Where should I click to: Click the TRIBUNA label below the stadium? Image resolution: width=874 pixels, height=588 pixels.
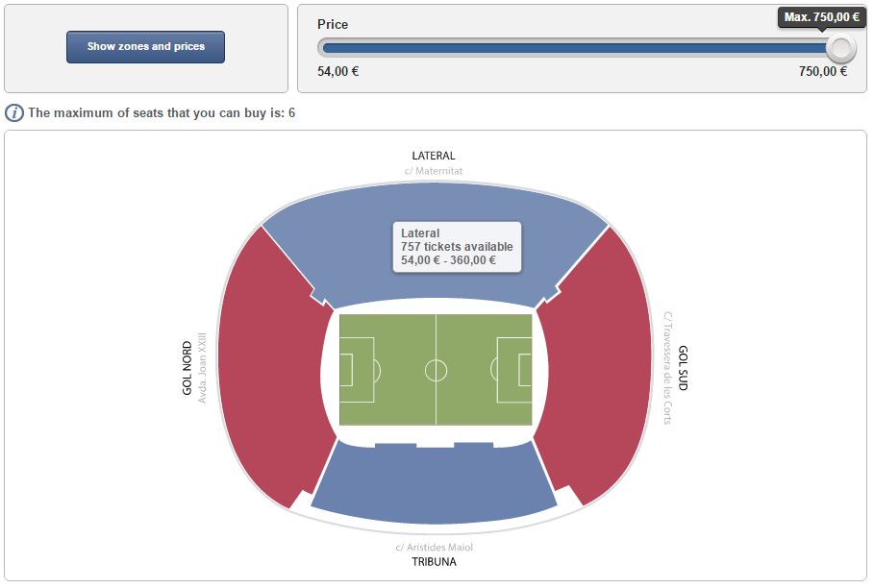[434, 562]
